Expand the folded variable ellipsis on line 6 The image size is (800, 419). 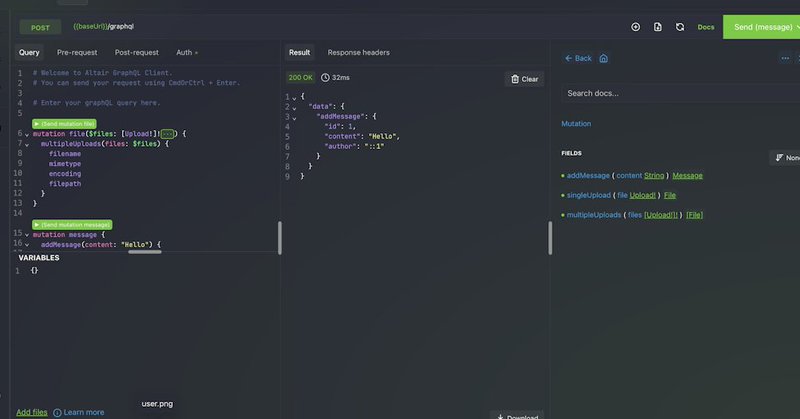pos(167,134)
